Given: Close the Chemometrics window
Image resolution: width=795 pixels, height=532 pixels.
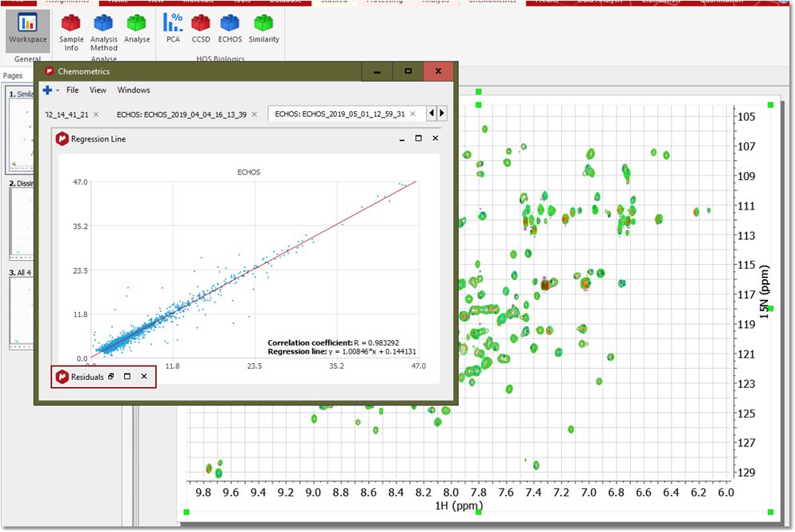Looking at the screenshot, I should point(439,71).
